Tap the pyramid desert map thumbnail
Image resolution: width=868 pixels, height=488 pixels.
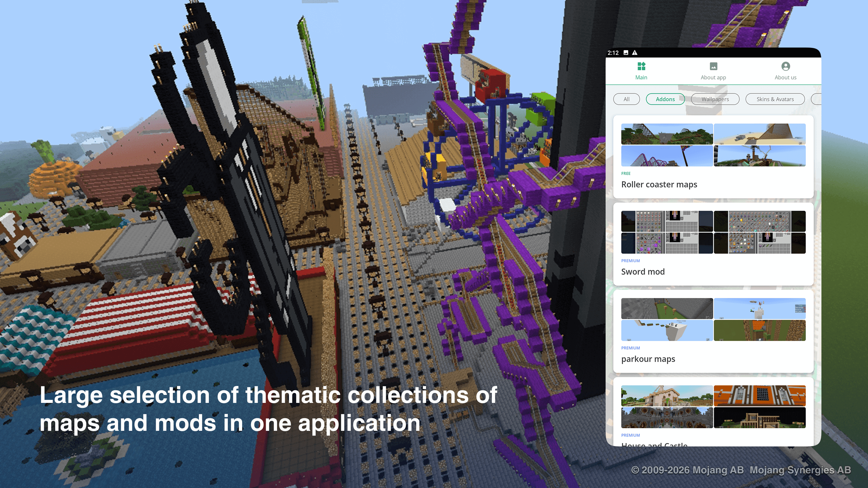point(760,134)
